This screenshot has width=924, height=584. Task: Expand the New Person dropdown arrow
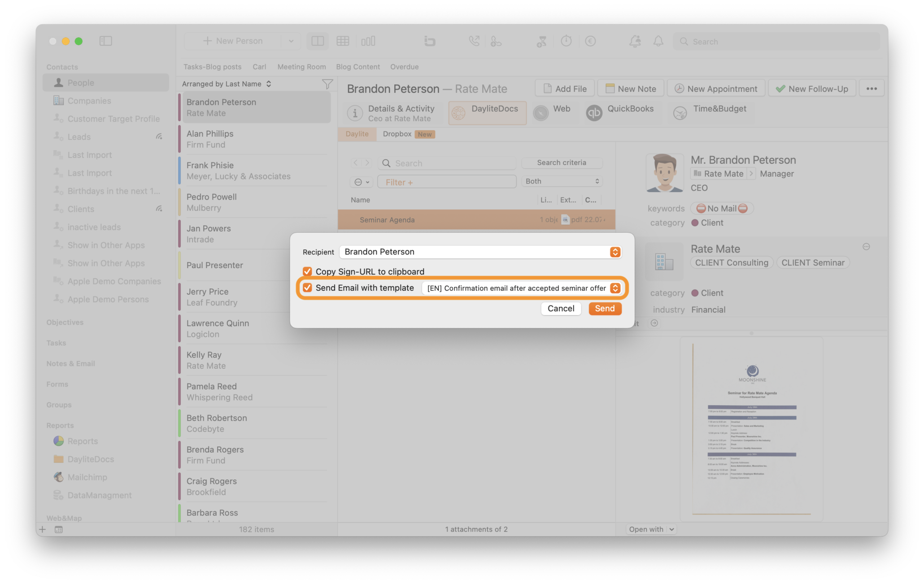(x=291, y=41)
